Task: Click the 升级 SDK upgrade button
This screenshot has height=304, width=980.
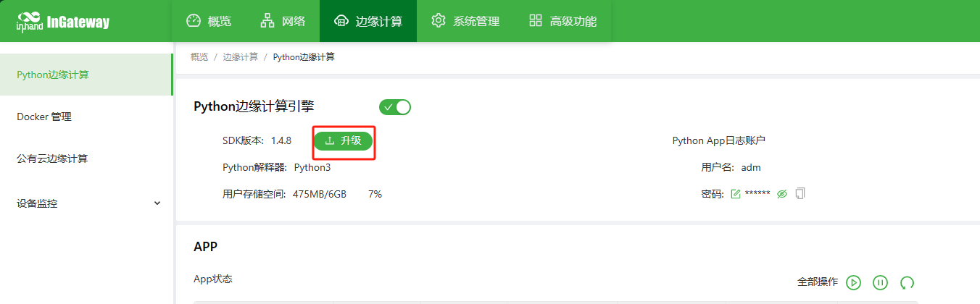Action: [344, 140]
